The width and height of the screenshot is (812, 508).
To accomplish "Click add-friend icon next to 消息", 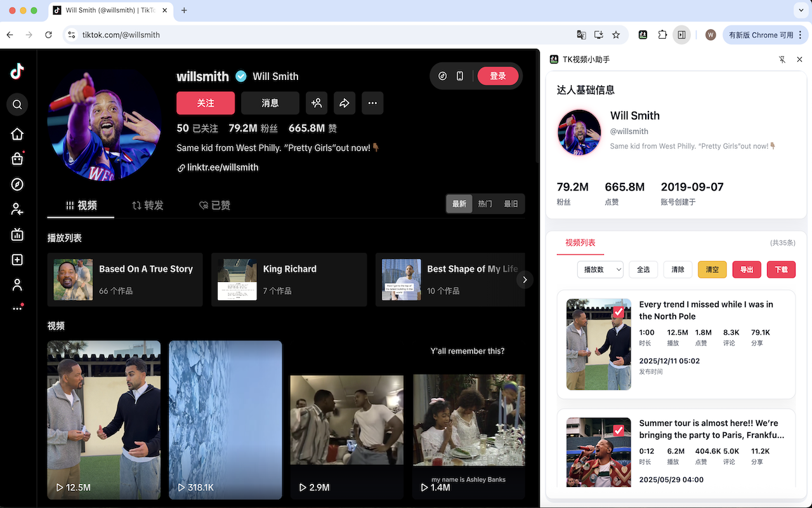I will (317, 103).
